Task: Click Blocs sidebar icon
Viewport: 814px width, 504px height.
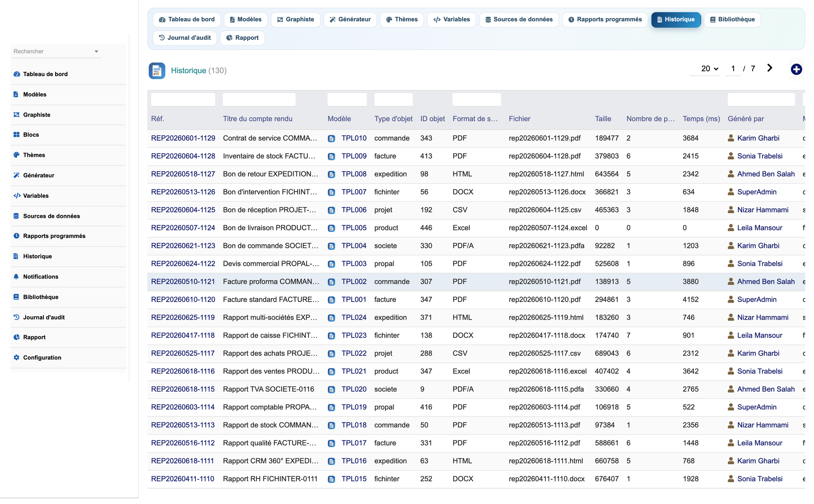Action: pyautogui.click(x=16, y=135)
